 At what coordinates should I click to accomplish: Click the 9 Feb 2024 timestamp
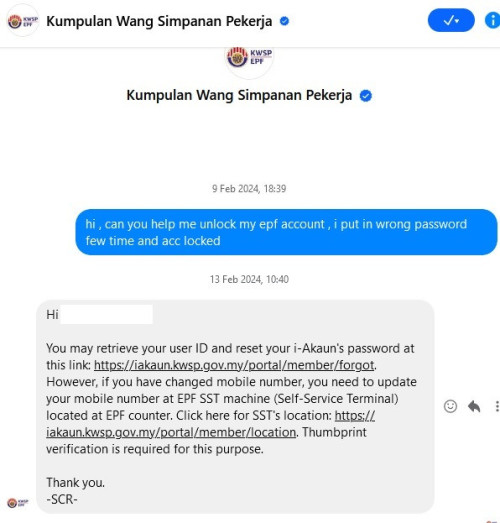coord(249,189)
